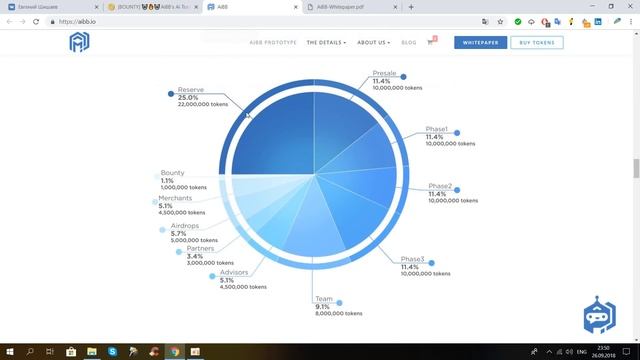Click the Advisors legend dot
640x360 pixels.
pos(212,276)
